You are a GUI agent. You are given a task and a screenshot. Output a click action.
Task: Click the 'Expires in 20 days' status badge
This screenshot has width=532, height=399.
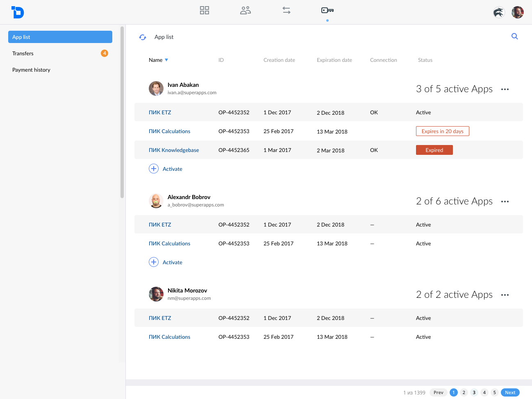[443, 131]
